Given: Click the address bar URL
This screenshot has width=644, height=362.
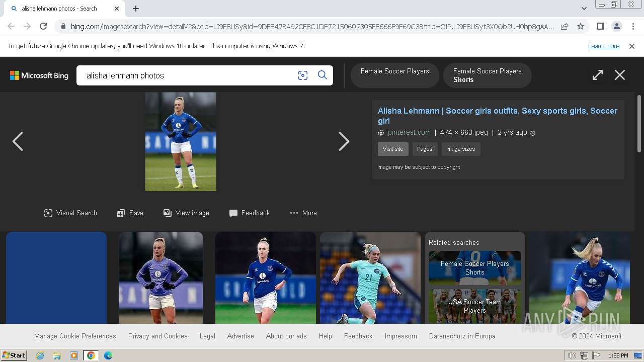Looking at the screenshot, I should coord(312,27).
